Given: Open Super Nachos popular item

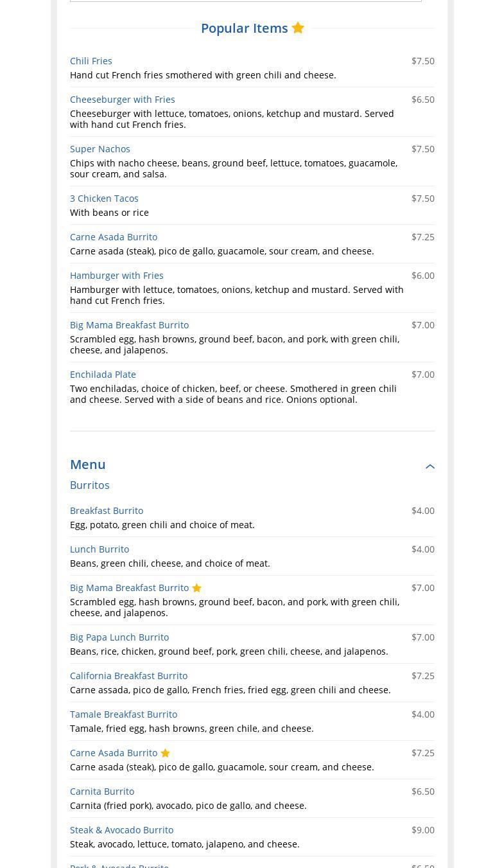Looking at the screenshot, I should [x=100, y=149].
